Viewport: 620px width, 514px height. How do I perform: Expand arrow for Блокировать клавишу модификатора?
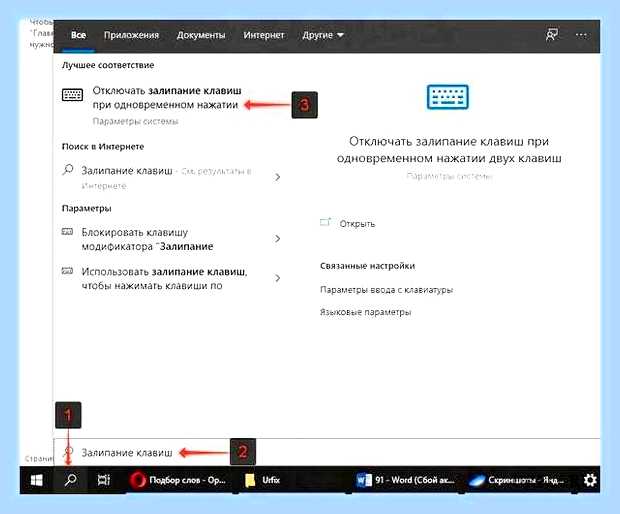click(x=278, y=239)
